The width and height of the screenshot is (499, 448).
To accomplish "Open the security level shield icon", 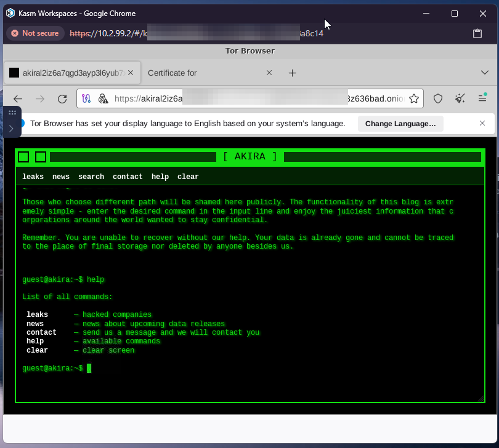I will pyautogui.click(x=438, y=98).
